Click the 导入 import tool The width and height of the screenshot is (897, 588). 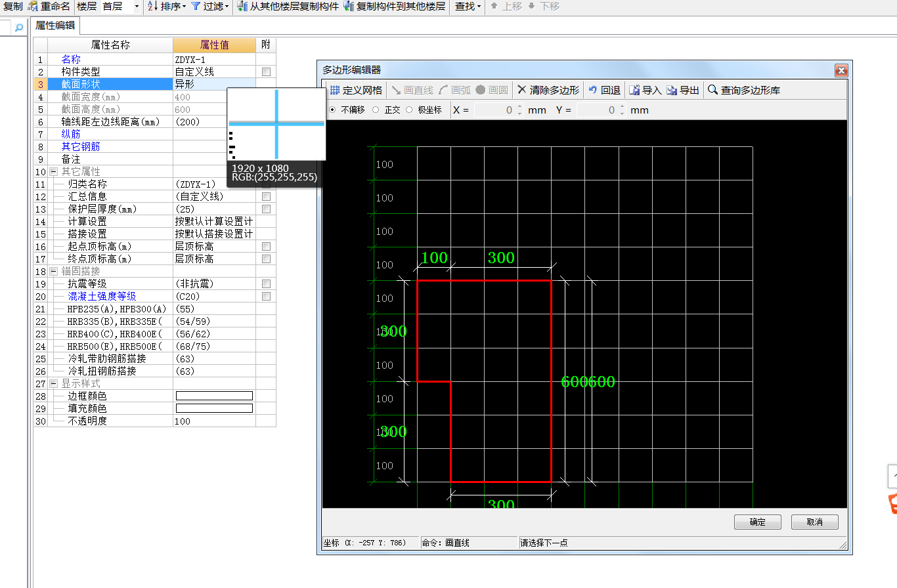[x=645, y=90]
